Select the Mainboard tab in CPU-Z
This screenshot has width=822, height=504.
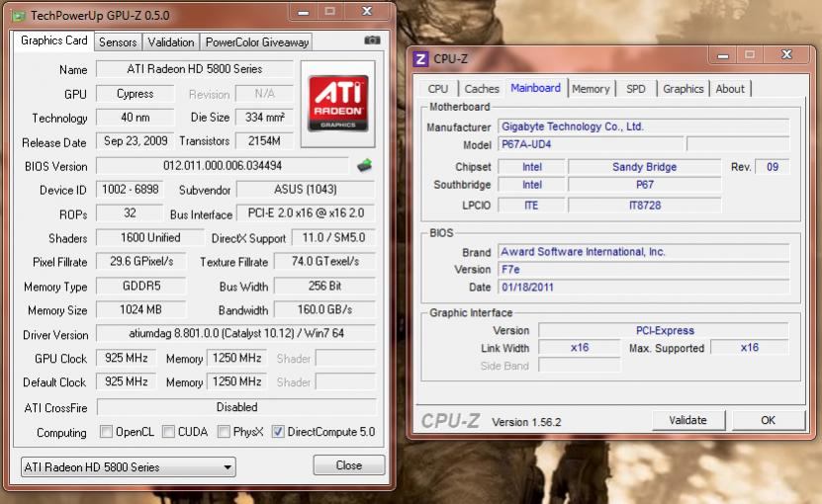[x=536, y=88]
